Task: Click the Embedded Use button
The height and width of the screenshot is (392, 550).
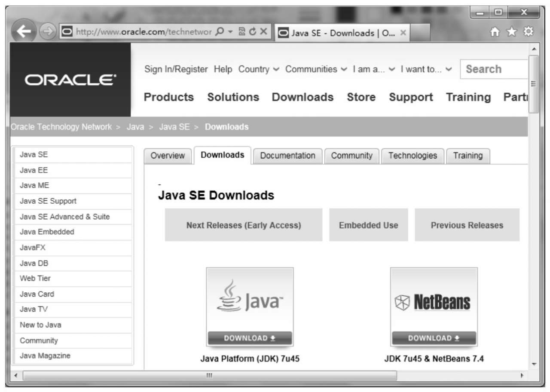Action: 368,225
